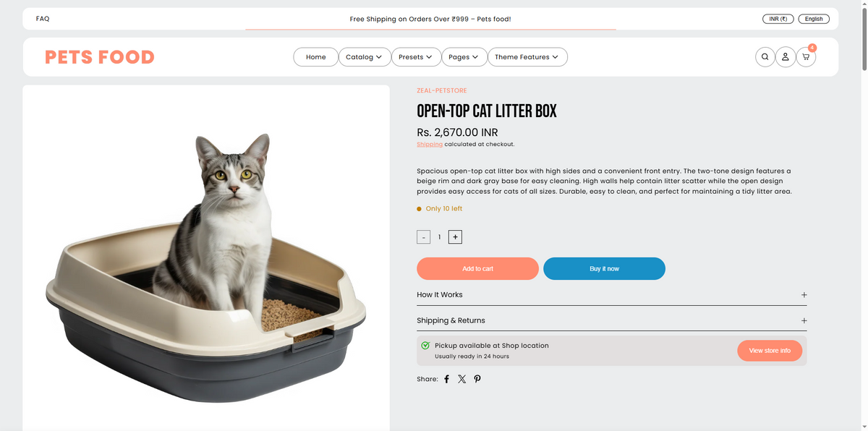
Task: Share product on Facebook
Action: (446, 379)
